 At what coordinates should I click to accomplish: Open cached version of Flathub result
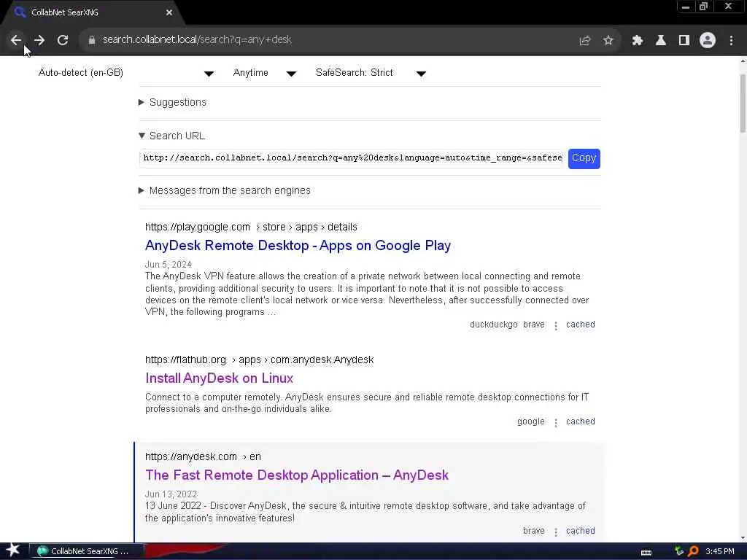click(580, 421)
